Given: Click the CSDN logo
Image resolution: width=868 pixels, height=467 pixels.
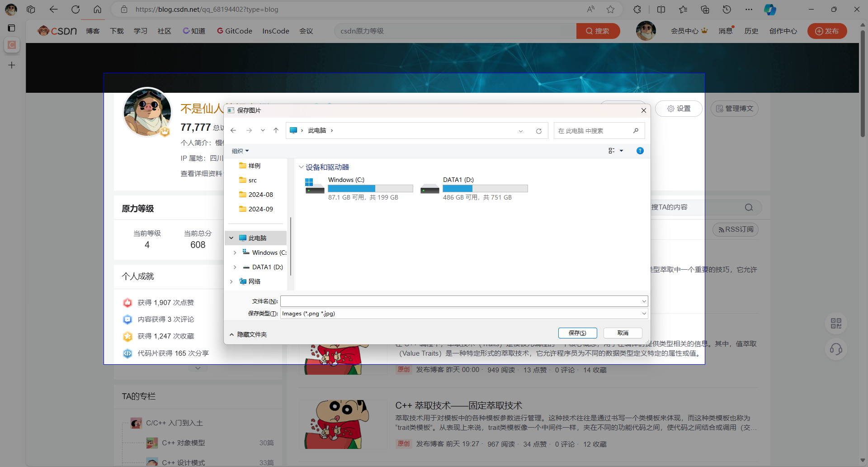Looking at the screenshot, I should pos(57,31).
